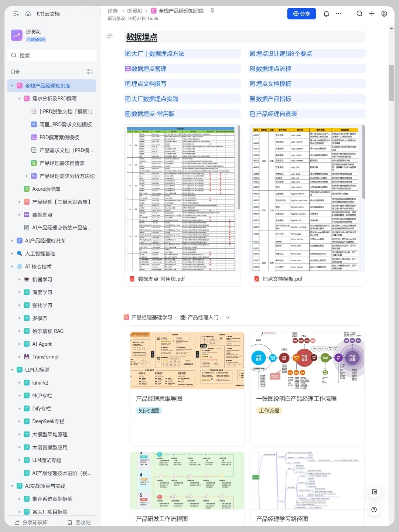Click the 机器学习 page icon

point(27,279)
